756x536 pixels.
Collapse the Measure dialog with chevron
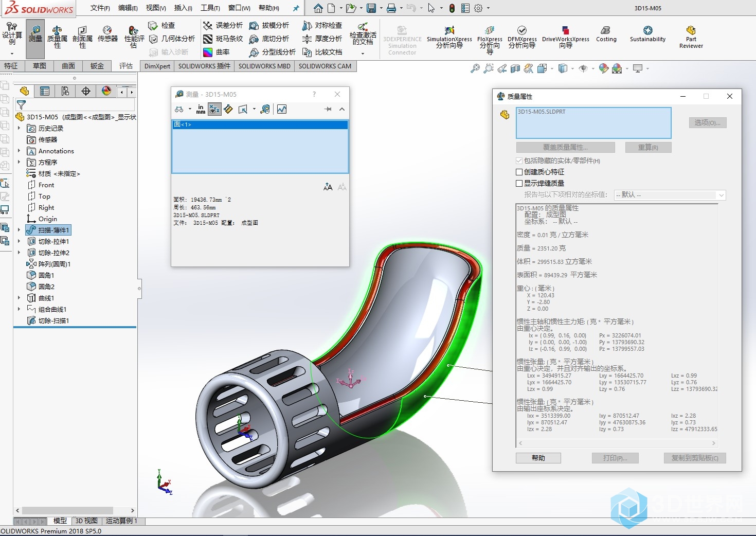coord(342,109)
